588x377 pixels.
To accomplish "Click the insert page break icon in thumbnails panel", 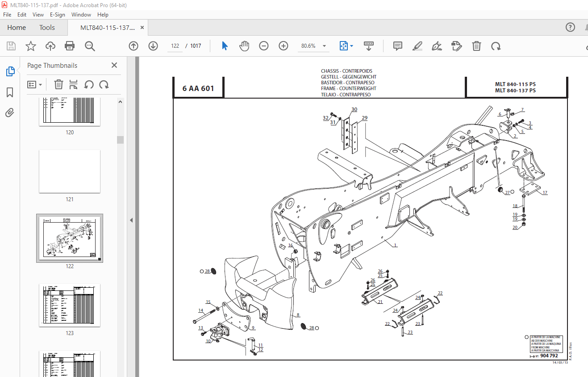I will pyautogui.click(x=74, y=84).
